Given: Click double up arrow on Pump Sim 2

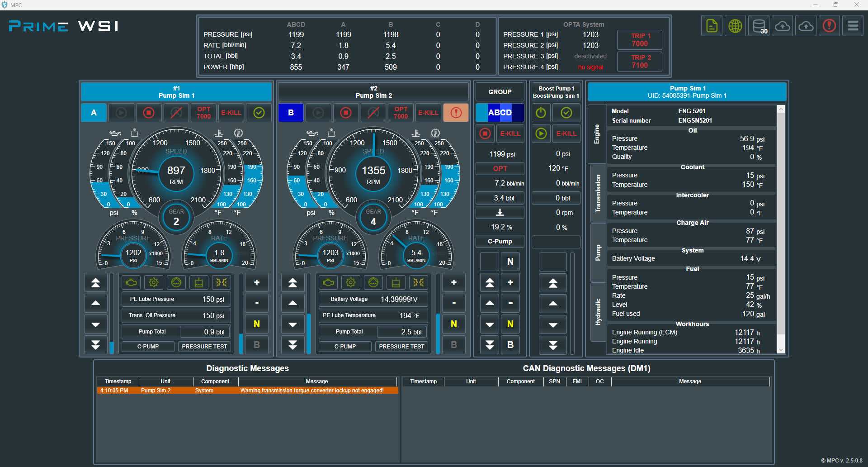Looking at the screenshot, I should (293, 283).
